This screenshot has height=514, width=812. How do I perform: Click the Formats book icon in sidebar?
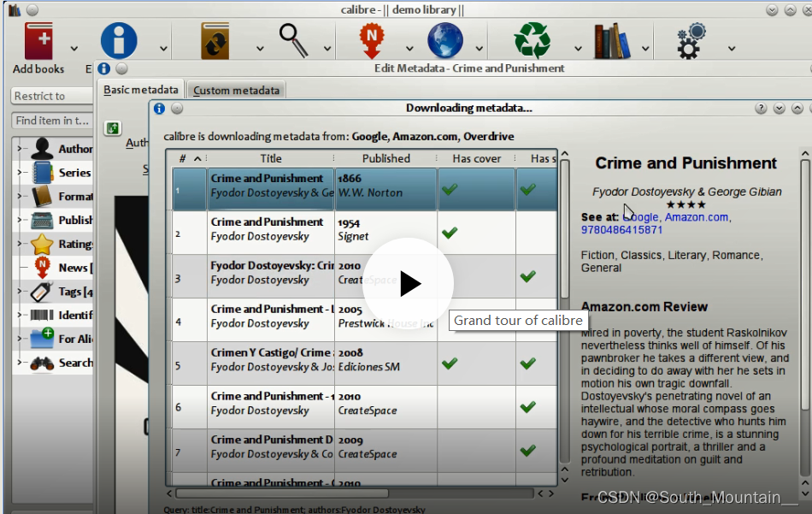click(42, 197)
